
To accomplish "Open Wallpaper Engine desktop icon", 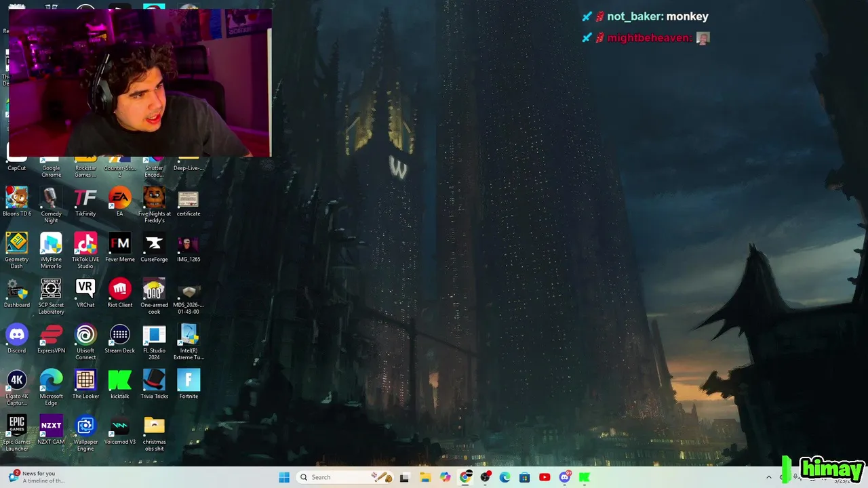I will coord(85,432).
